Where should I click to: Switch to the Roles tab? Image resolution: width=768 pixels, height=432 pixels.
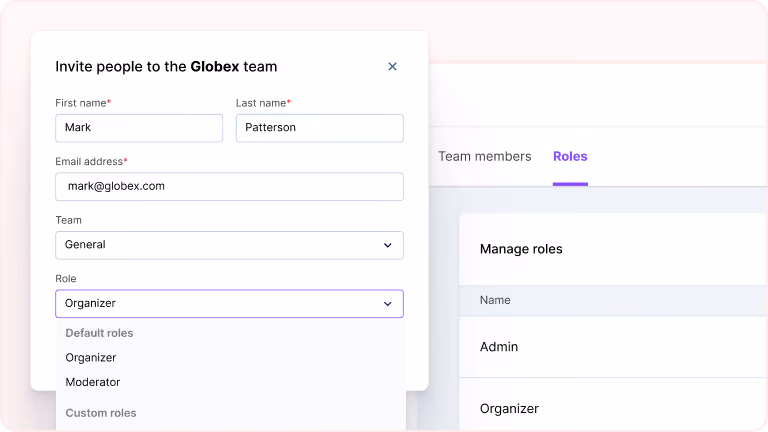570,156
